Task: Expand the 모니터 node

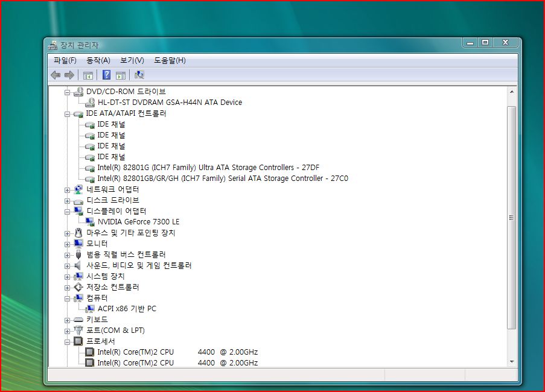Action: pos(67,244)
